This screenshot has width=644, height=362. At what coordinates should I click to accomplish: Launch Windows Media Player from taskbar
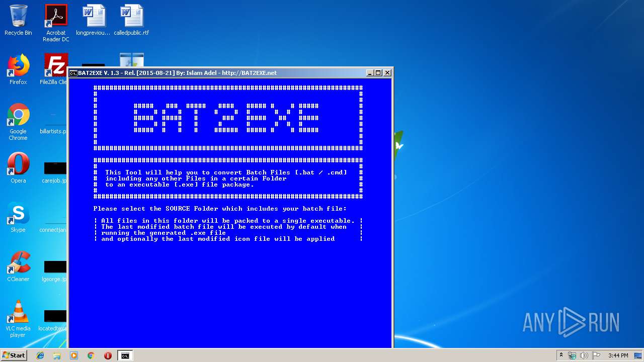[74, 355]
